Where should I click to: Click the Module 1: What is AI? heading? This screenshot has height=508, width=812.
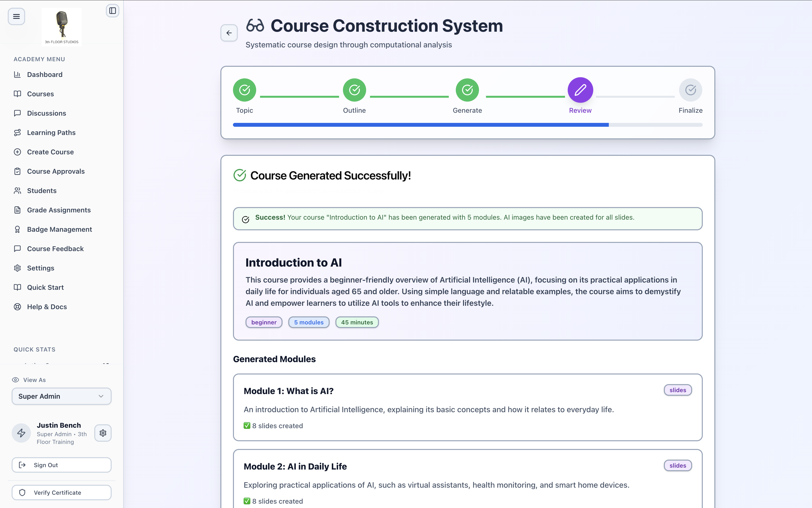(289, 391)
